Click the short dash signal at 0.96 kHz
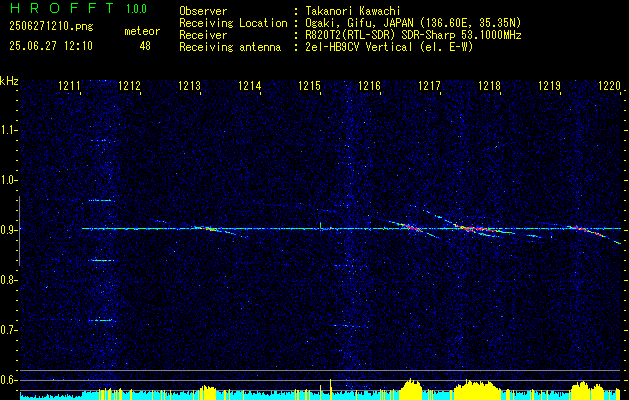This screenshot has height=400, width=629. click(101, 200)
